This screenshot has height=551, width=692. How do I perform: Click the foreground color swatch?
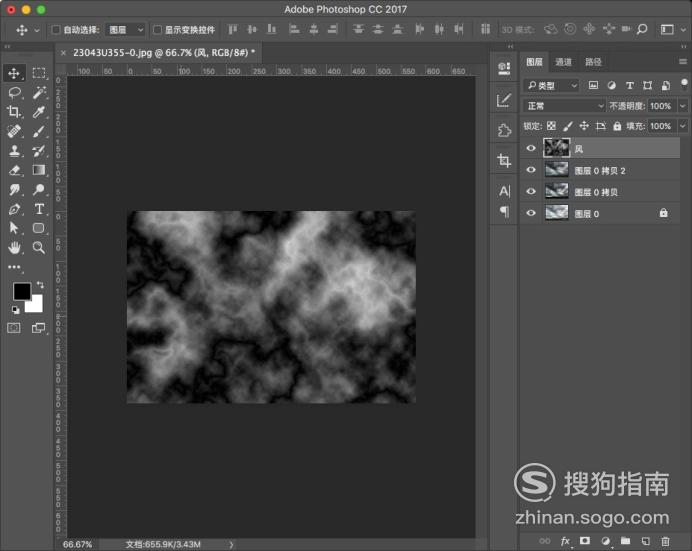[22, 292]
